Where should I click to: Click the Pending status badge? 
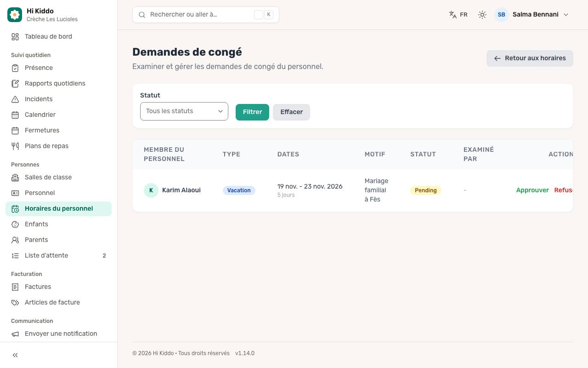pos(425,190)
